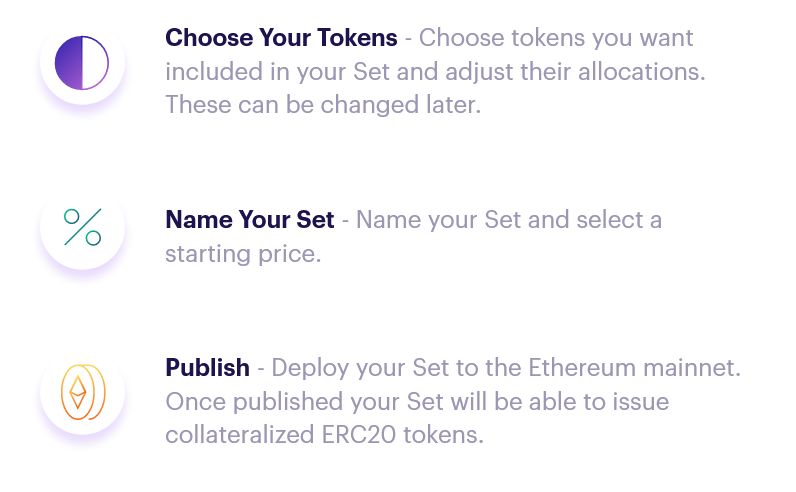Click the white empty half of the token icon
The height and width of the screenshot is (492, 796).
click(95, 63)
